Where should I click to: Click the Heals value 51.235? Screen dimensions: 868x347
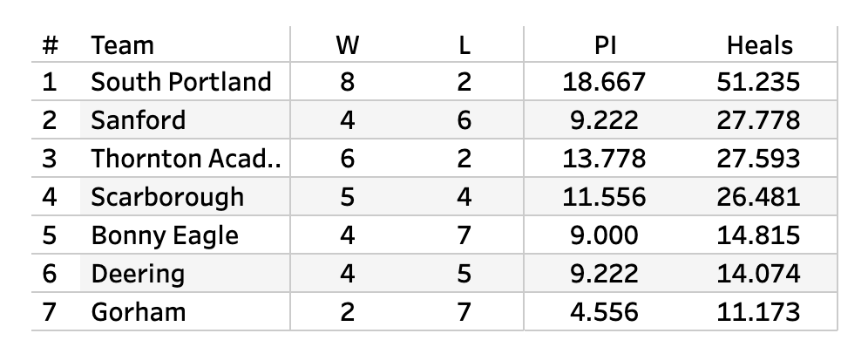(x=758, y=82)
